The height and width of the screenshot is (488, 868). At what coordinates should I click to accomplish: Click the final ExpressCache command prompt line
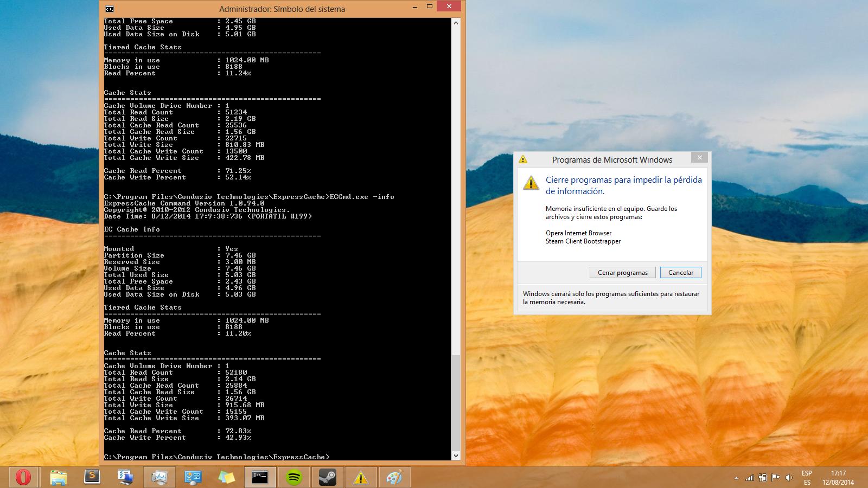216,457
